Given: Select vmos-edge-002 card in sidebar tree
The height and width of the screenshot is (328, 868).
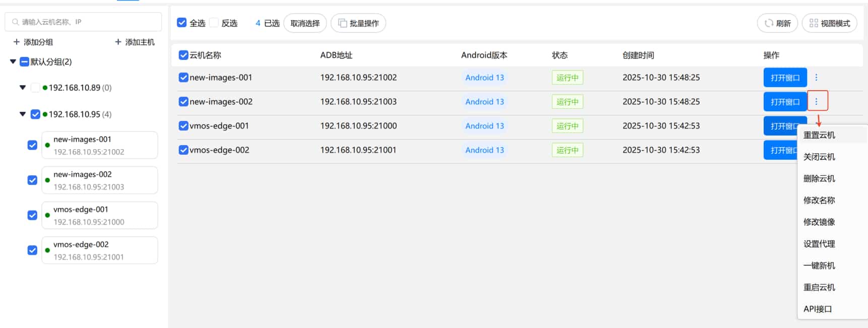Looking at the screenshot, I should [99, 250].
